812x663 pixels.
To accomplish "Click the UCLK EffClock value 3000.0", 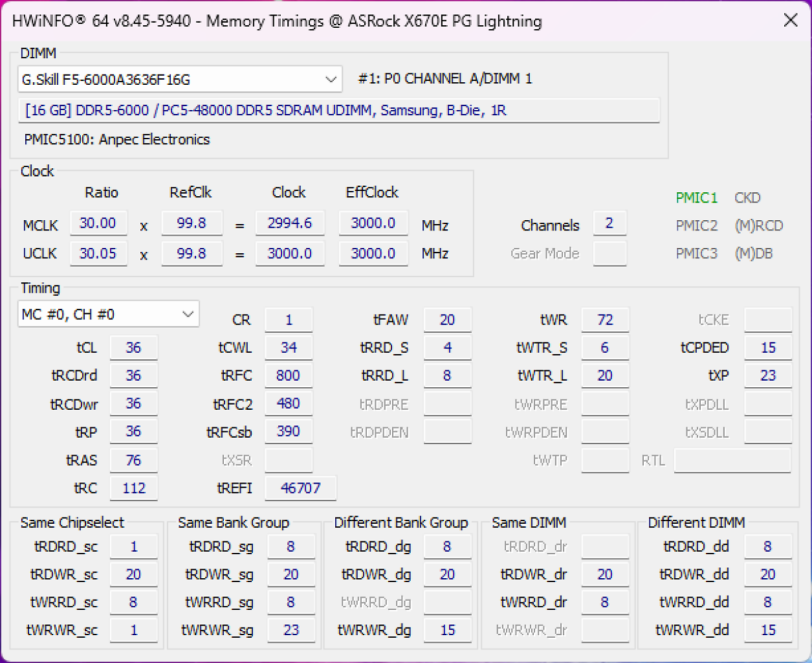I will (373, 253).
